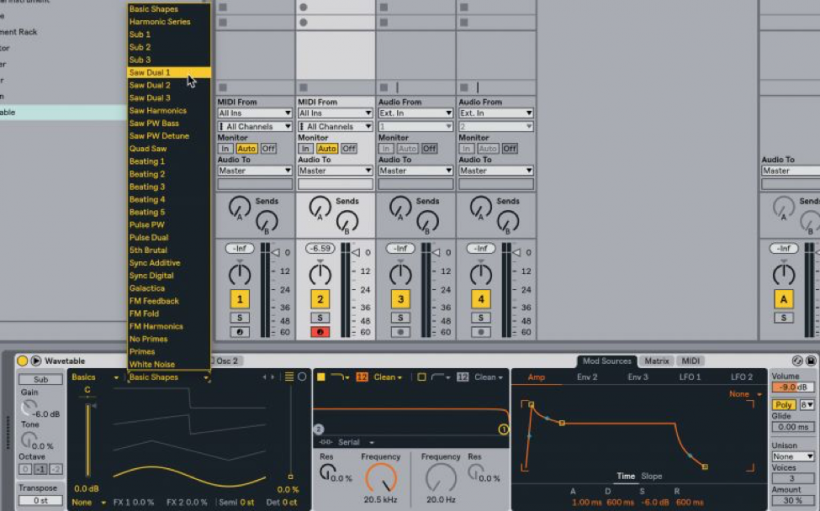Click the previous wavetable arrow icon
The width and height of the screenshot is (820, 511).
(265, 377)
